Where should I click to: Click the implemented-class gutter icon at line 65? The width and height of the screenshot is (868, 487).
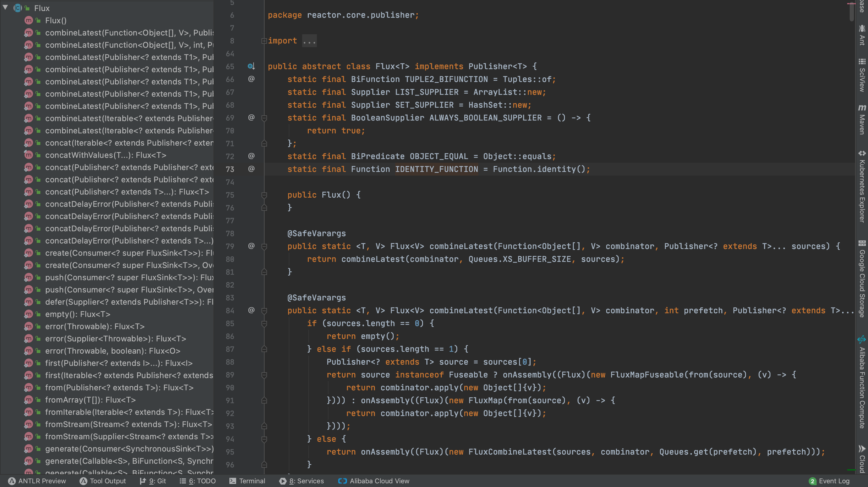pos(251,66)
